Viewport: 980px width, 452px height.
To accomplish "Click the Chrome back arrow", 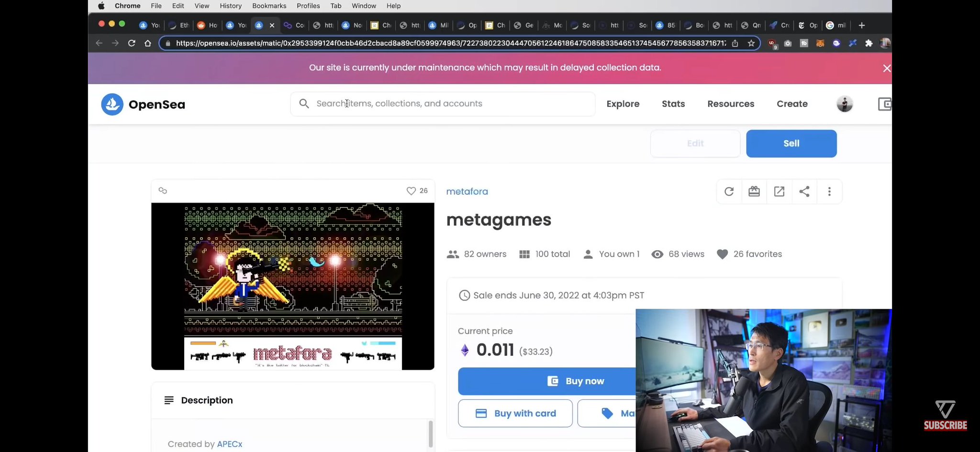I will point(99,43).
